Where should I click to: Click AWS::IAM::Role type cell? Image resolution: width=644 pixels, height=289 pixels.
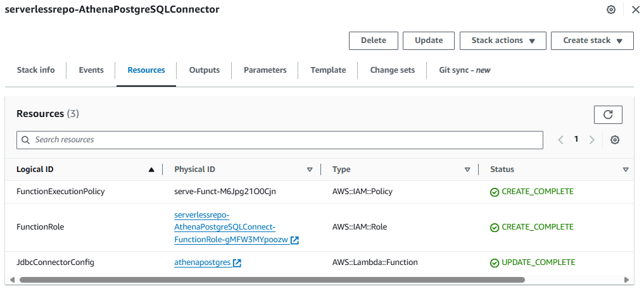coord(360,226)
